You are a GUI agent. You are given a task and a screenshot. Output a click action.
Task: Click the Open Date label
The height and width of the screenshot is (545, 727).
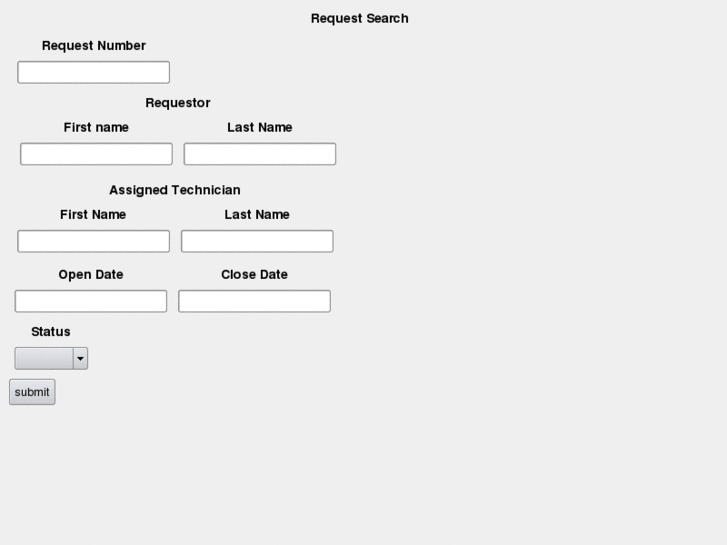click(90, 274)
